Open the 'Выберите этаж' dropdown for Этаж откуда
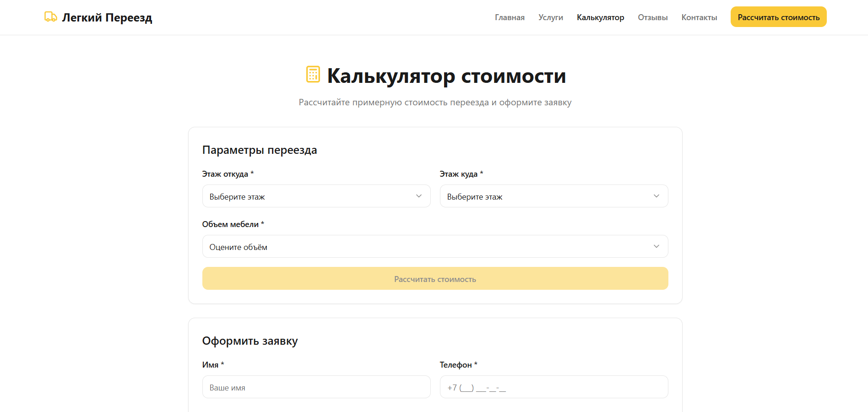Image resolution: width=868 pixels, height=412 pixels. click(316, 196)
